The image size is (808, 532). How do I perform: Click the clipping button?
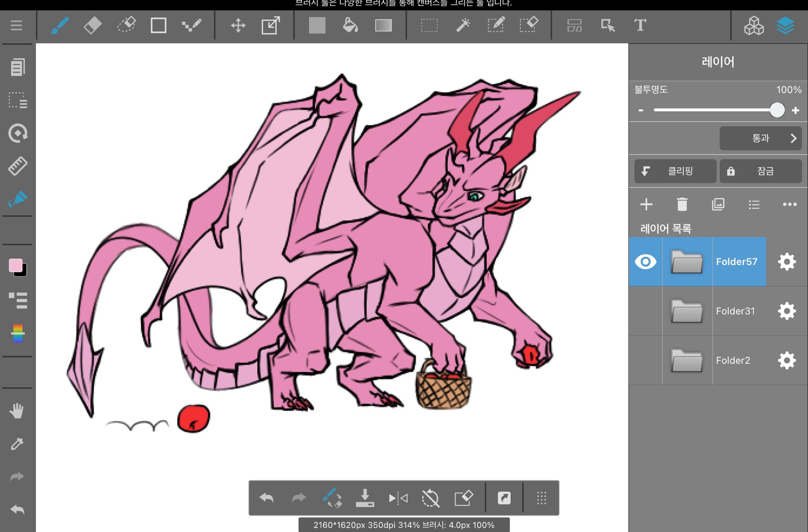pos(675,171)
